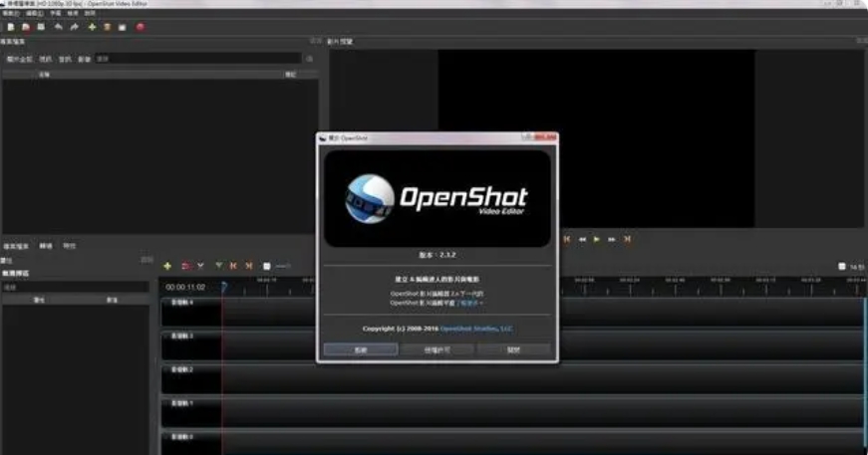Undock the project files panel via header icon
This screenshot has width=868, height=455.
point(316,41)
